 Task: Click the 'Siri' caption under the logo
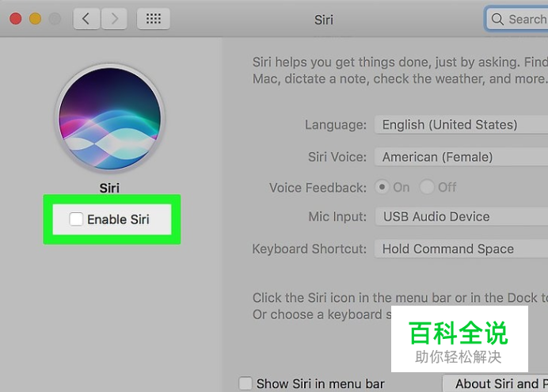coord(109,188)
